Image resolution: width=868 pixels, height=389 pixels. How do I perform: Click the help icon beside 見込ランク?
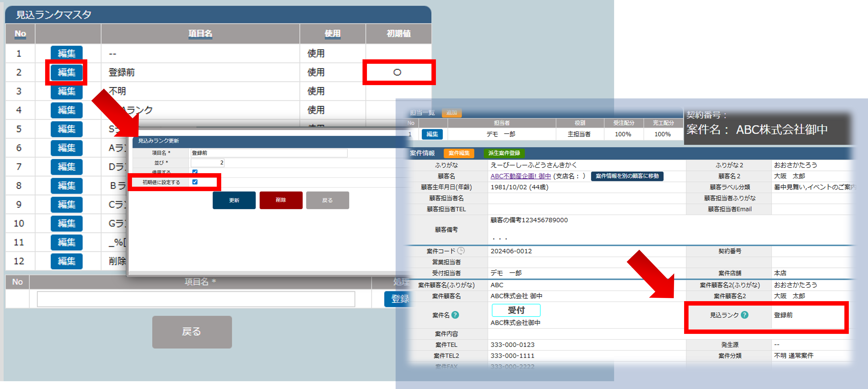[x=745, y=315]
